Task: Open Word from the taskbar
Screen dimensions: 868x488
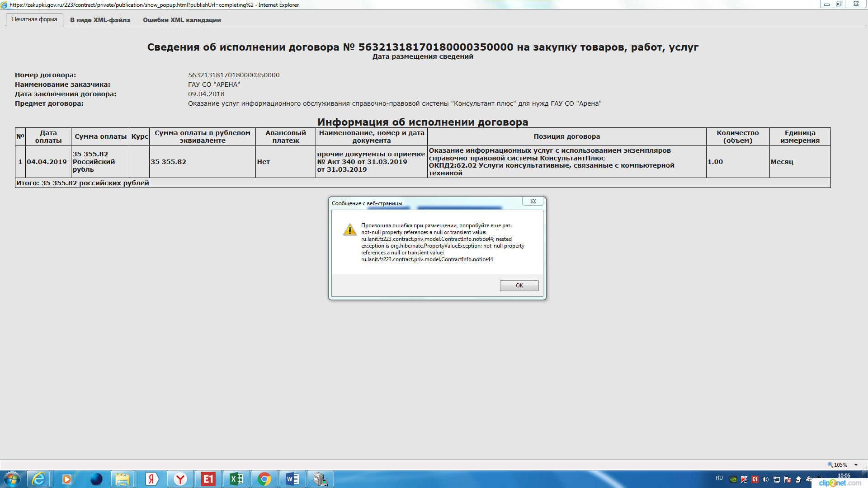Action: [x=292, y=479]
